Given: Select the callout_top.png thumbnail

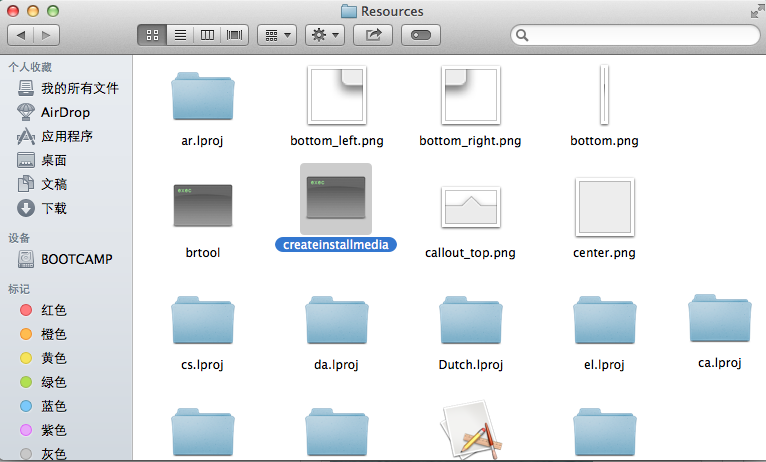Looking at the screenshot, I should (x=471, y=207).
